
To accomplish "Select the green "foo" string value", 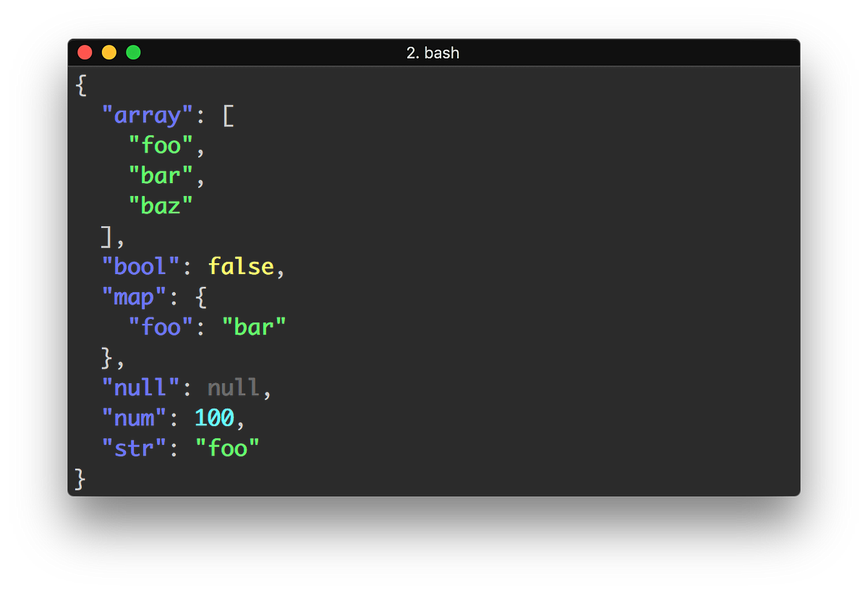I will pos(228,448).
